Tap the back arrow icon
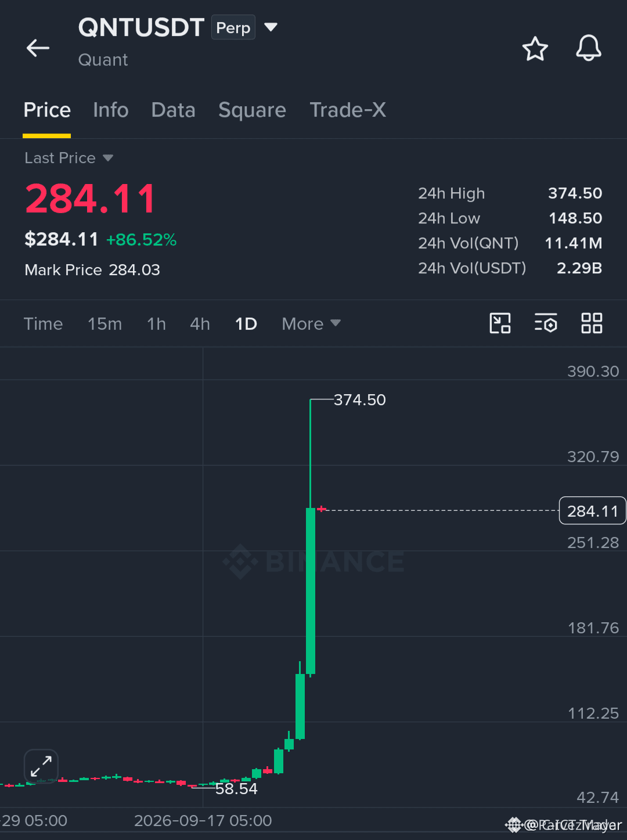627x840 pixels. pyautogui.click(x=38, y=48)
